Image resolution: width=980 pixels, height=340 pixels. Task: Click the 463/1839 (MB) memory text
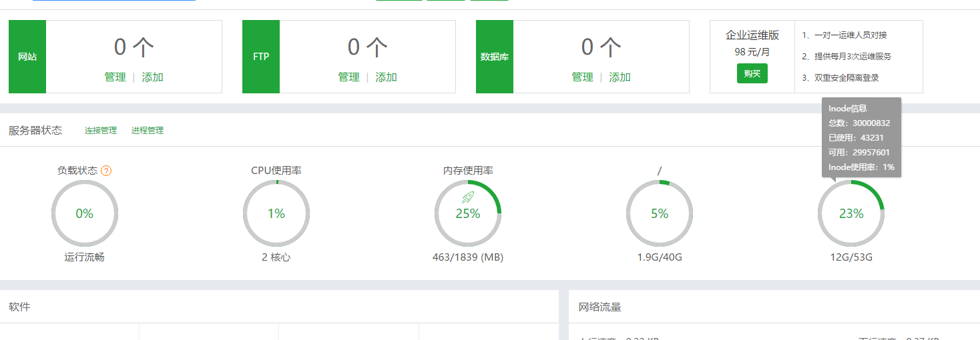click(468, 257)
